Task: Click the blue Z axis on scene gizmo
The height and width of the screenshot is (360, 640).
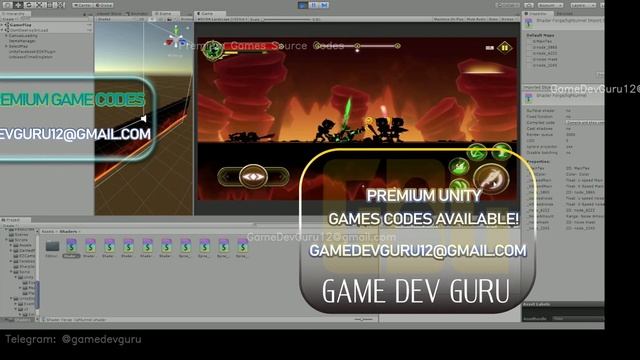Action: (x=183, y=42)
